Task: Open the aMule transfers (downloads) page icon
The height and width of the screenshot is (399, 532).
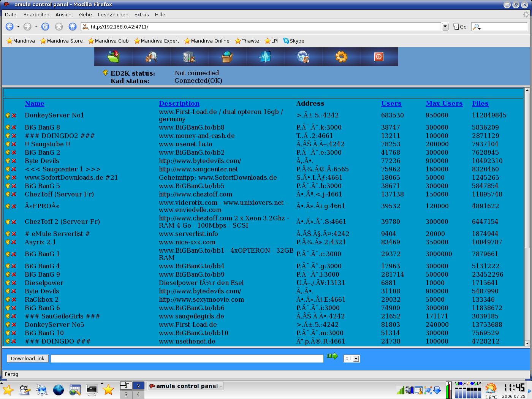Action: (113, 57)
